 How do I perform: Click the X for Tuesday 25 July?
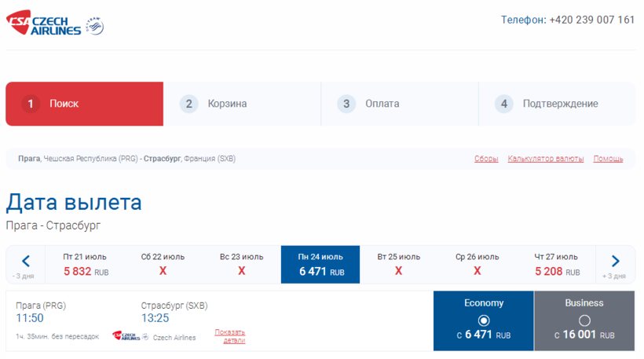click(399, 271)
